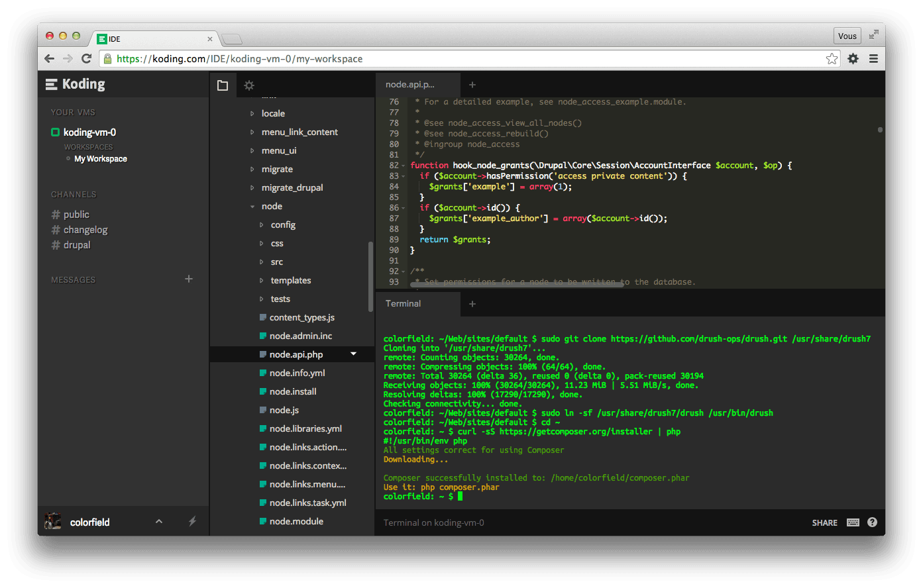This screenshot has width=923, height=588.
Task: Open dropdown arrow on node.api.php file
Action: coord(353,354)
